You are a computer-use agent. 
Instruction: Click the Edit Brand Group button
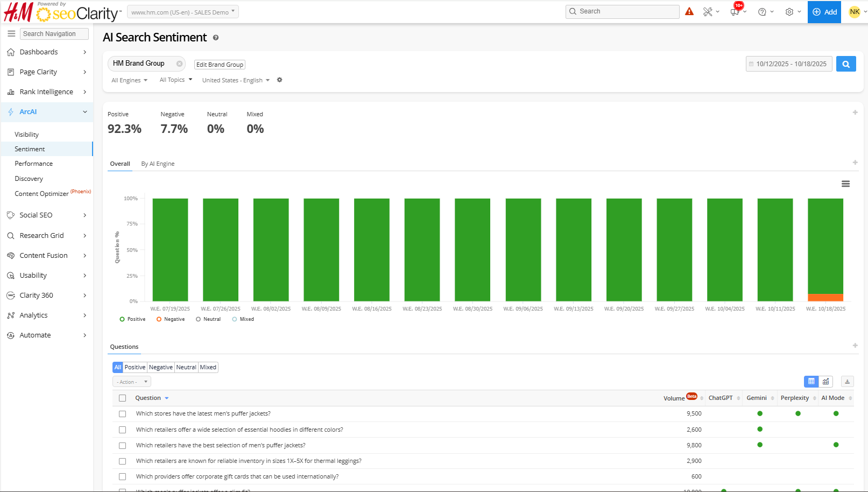pos(220,65)
